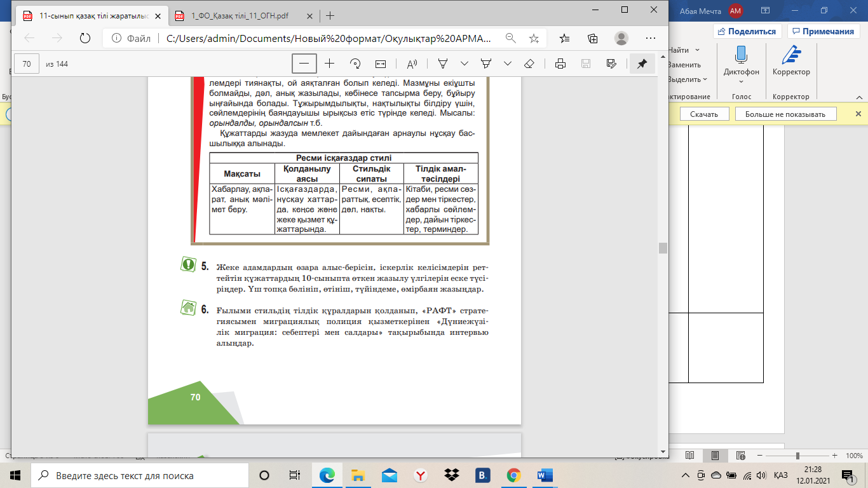This screenshot has width=868, height=488.
Task: Open Dropbox from the taskbar
Action: [x=452, y=475]
